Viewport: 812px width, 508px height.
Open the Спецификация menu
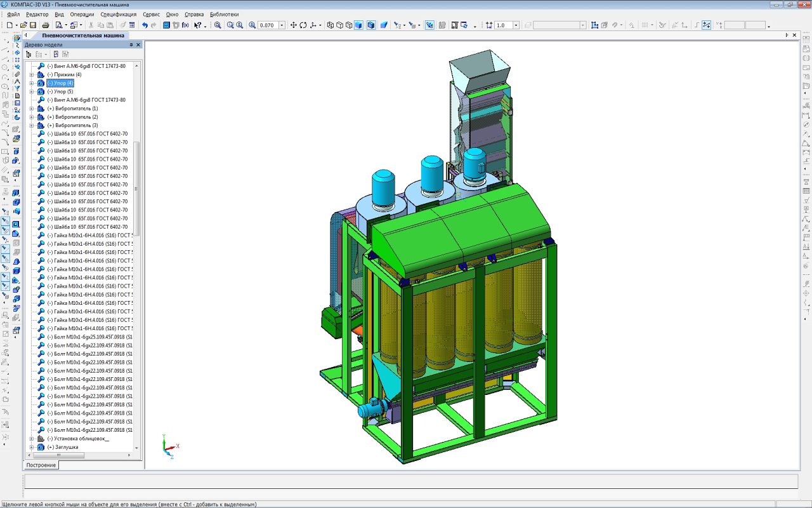(x=119, y=14)
